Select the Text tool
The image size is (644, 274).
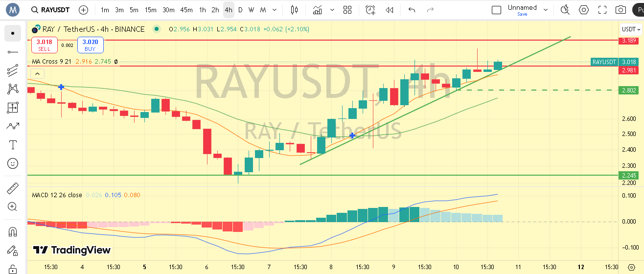click(x=13, y=145)
